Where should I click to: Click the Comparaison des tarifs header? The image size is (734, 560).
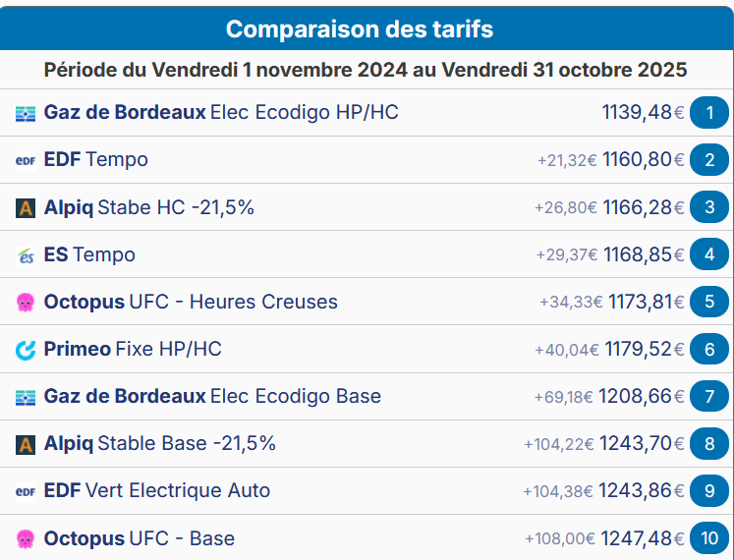[x=360, y=28]
